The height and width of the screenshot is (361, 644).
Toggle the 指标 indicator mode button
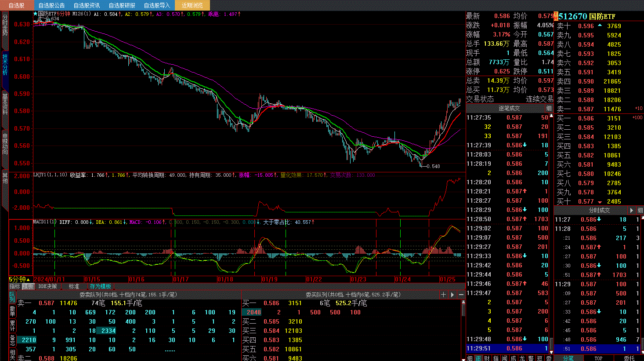pos(15,286)
